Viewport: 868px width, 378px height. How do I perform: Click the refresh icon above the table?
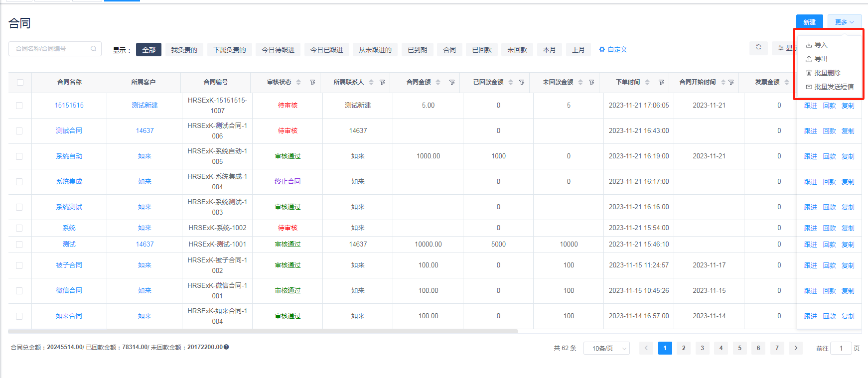pos(758,47)
